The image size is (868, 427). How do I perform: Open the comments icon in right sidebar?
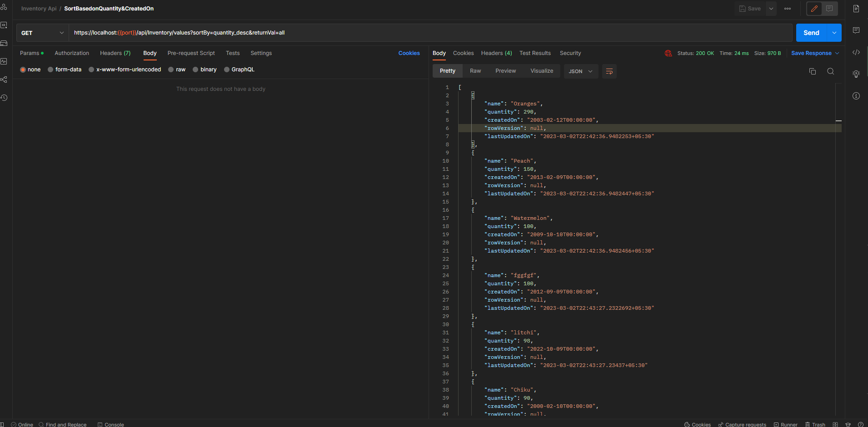pos(856,30)
